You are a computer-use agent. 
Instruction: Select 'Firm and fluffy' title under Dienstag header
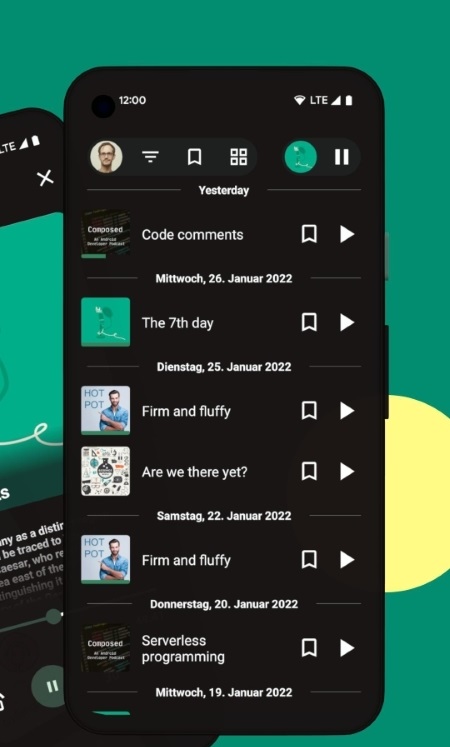(186, 411)
